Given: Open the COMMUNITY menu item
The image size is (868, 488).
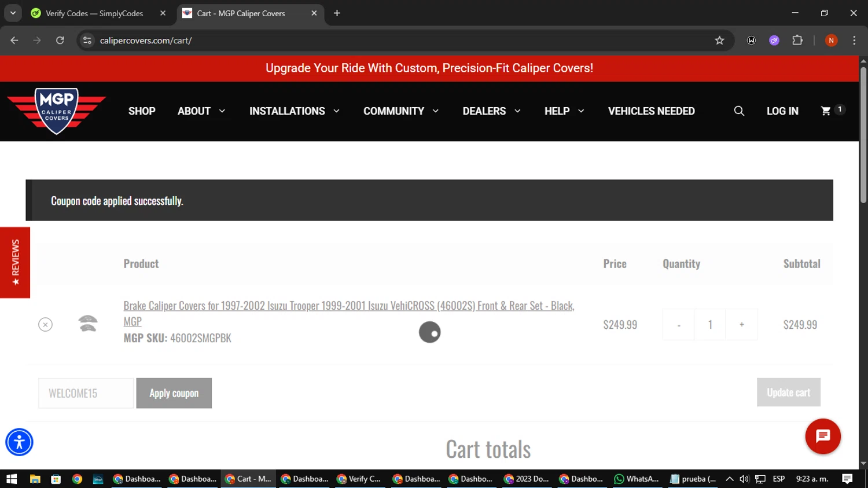Looking at the screenshot, I should pyautogui.click(x=393, y=111).
